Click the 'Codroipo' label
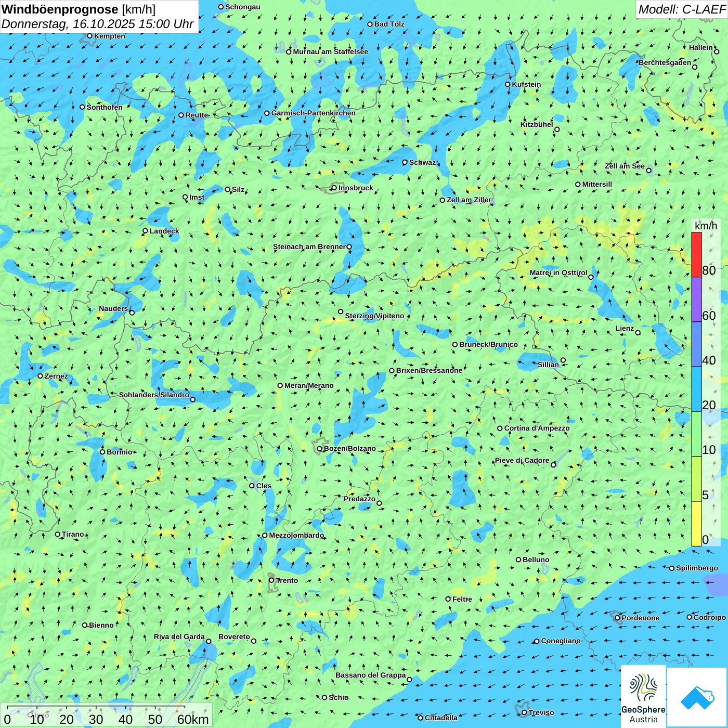The height and width of the screenshot is (728, 728). (x=709, y=617)
